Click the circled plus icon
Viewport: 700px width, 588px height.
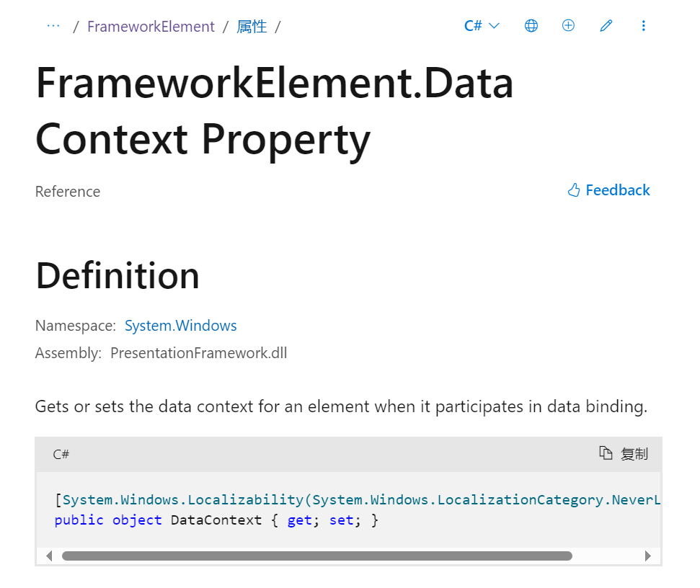click(568, 25)
